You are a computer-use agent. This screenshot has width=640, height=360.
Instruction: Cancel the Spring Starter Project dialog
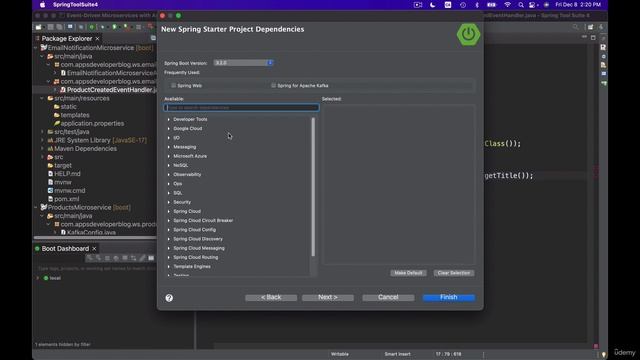click(388, 297)
